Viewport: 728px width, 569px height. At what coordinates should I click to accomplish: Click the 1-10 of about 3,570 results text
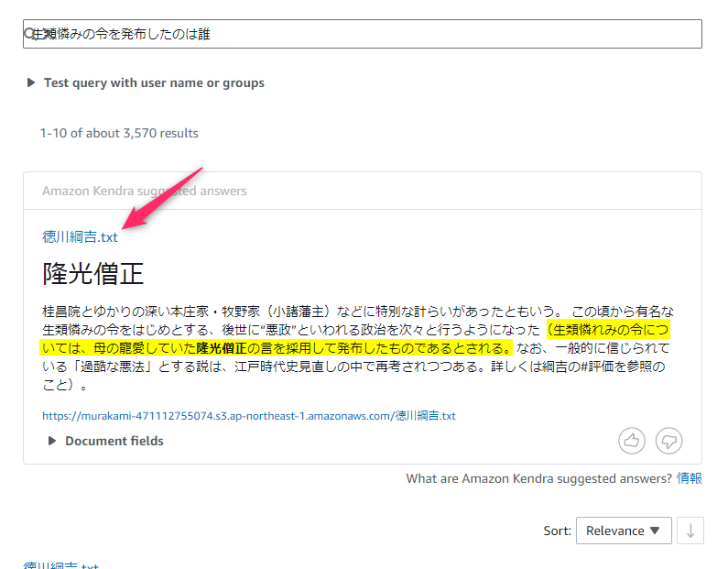(119, 133)
